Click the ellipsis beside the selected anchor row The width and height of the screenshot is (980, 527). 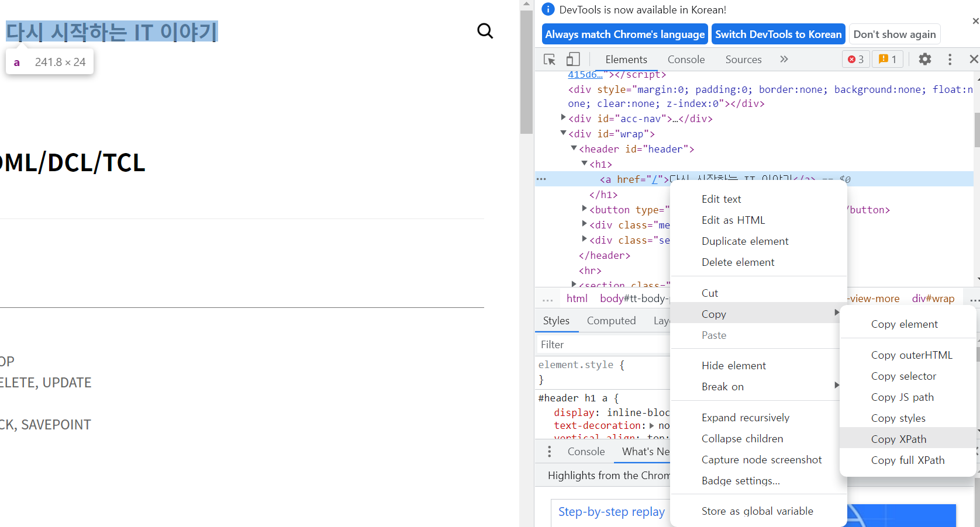coord(541,179)
